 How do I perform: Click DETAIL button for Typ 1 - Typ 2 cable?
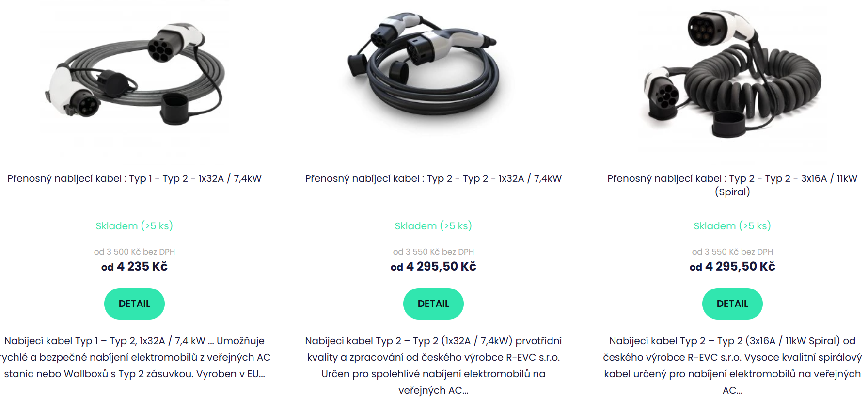(x=134, y=304)
